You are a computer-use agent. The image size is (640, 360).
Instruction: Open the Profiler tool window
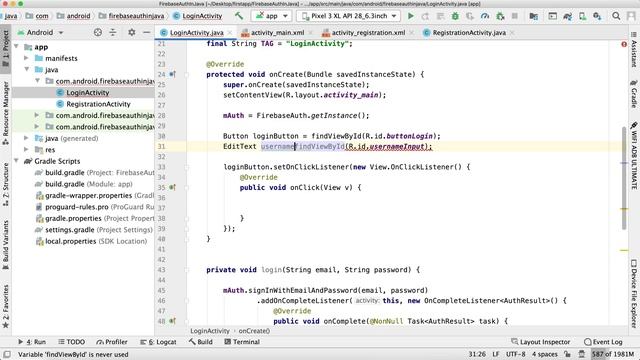point(112,342)
